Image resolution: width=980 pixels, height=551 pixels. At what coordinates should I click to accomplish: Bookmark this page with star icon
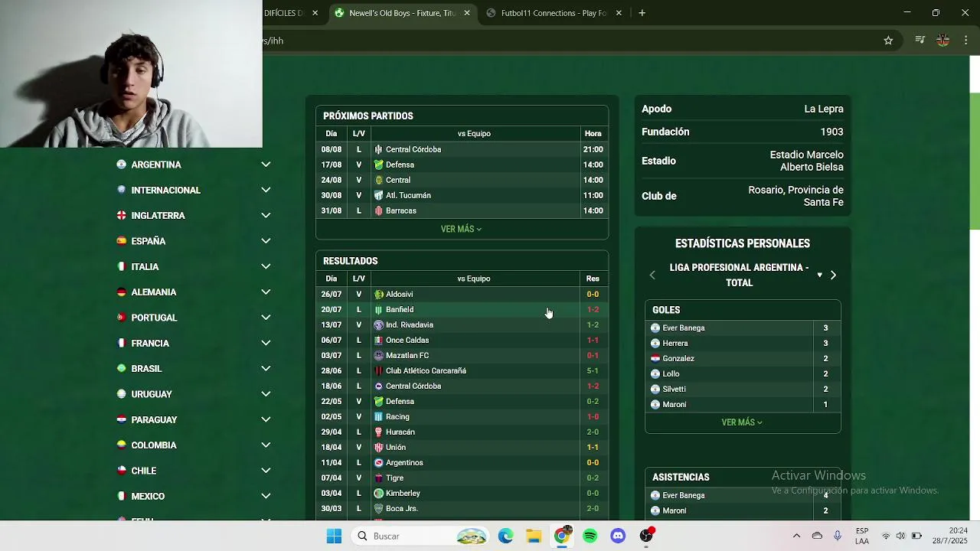888,41
